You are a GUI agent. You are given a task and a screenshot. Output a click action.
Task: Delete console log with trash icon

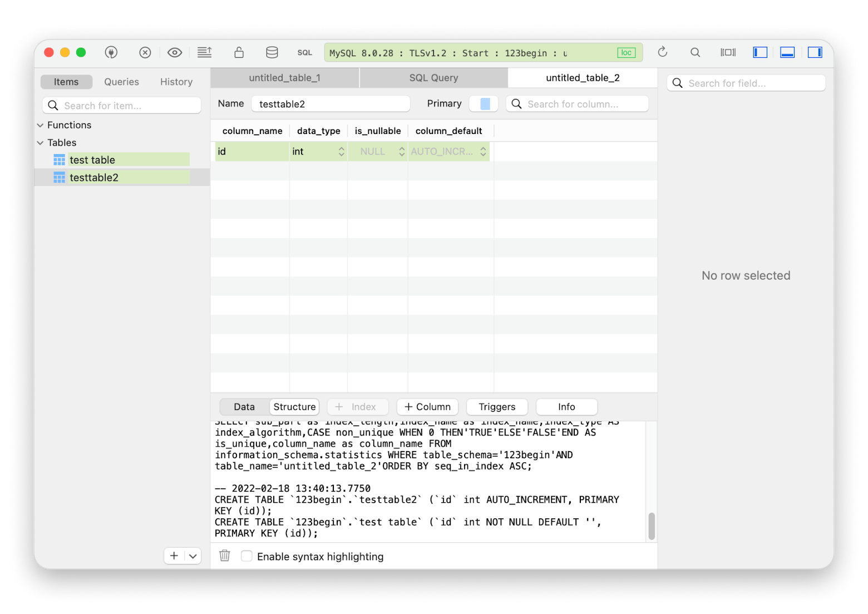(x=225, y=556)
